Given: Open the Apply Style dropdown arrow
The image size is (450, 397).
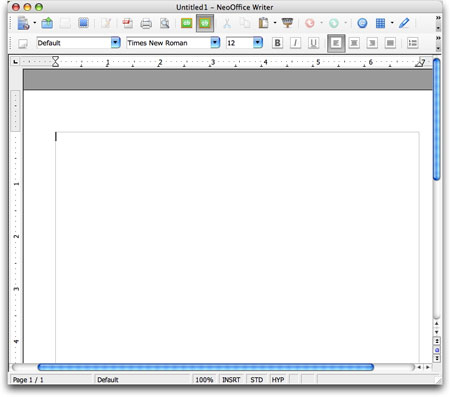Looking at the screenshot, I should 115,43.
